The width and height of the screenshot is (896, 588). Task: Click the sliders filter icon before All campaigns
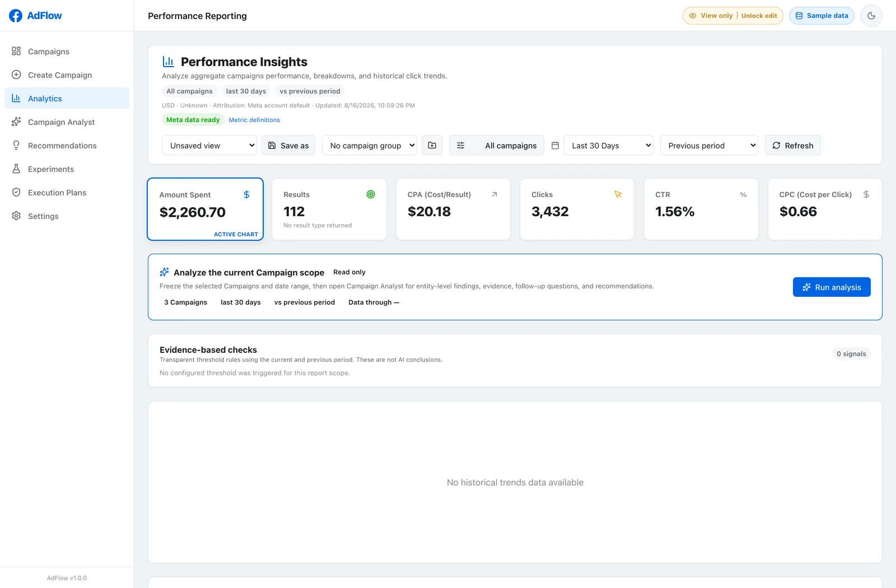[x=460, y=145]
